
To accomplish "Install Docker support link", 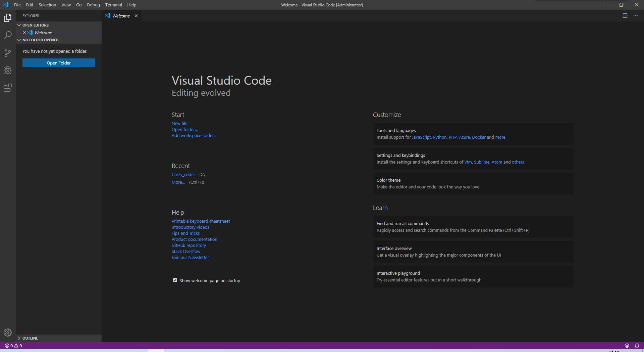I will click(479, 137).
